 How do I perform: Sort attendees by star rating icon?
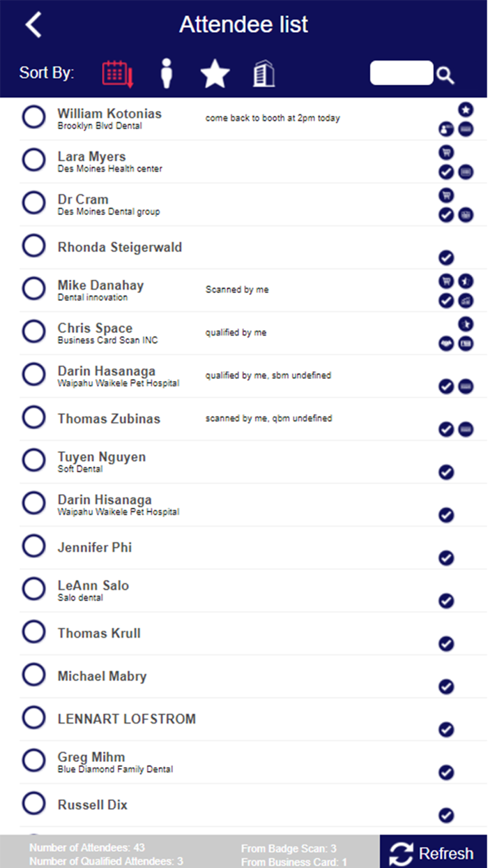[215, 74]
